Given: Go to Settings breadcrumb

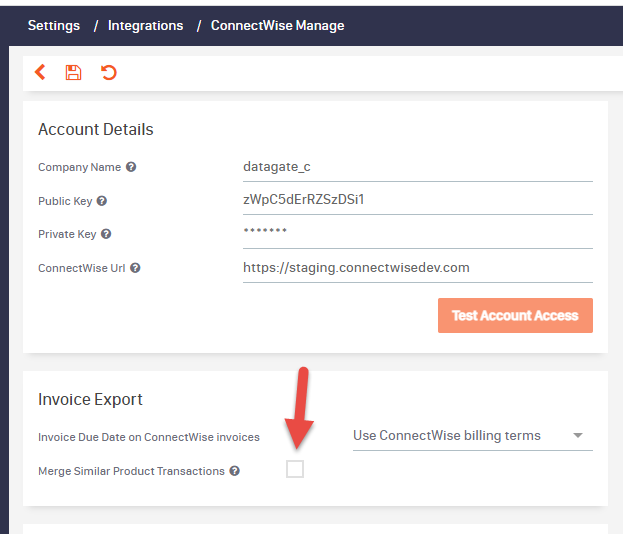Looking at the screenshot, I should coord(54,25).
